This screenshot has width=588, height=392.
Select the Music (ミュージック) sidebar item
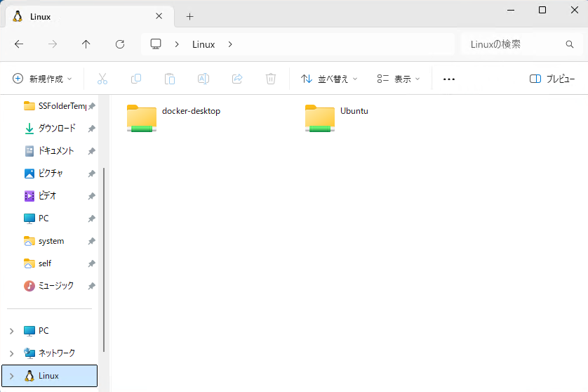[x=55, y=286]
